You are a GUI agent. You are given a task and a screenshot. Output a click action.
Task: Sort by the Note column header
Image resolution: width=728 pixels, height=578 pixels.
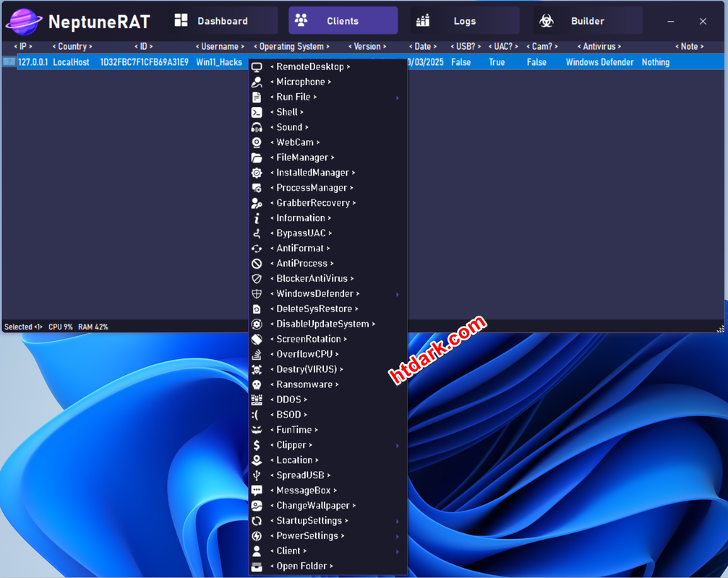pyautogui.click(x=690, y=46)
